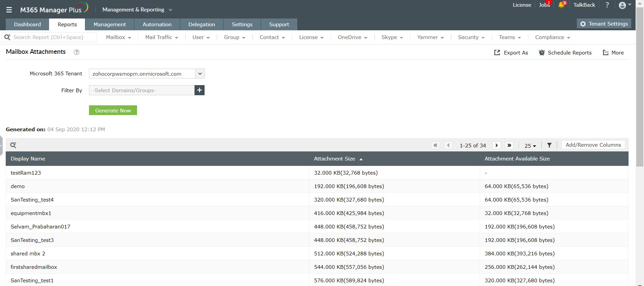Expand the Microsoft 365 Tenant dropdown
This screenshot has height=286, width=644.
coord(200,74)
